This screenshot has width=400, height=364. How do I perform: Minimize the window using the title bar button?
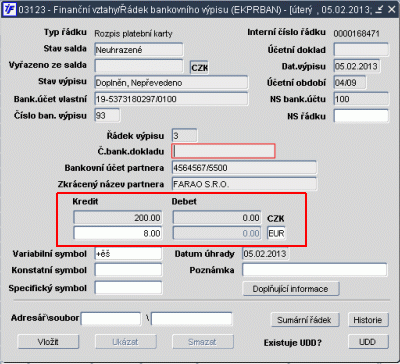378,10
